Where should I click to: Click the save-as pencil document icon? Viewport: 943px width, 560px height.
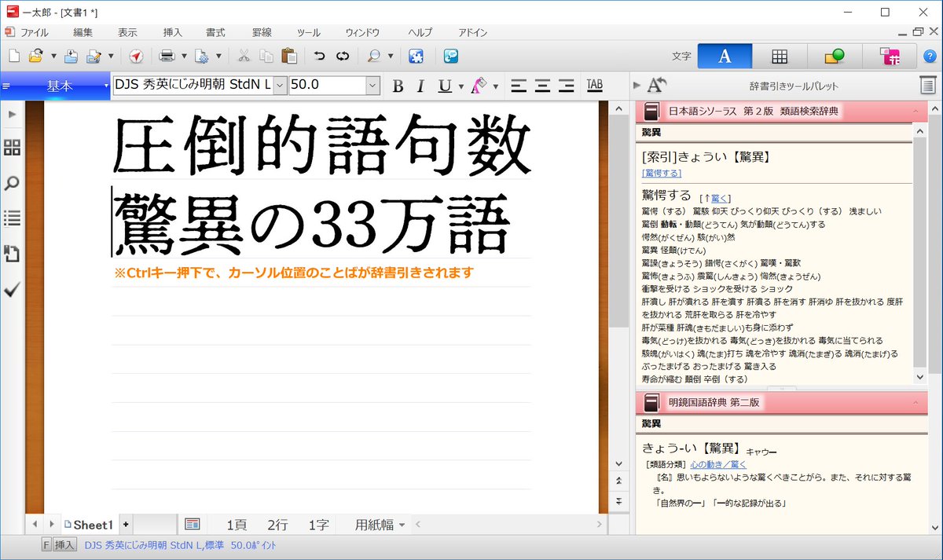tap(94, 56)
